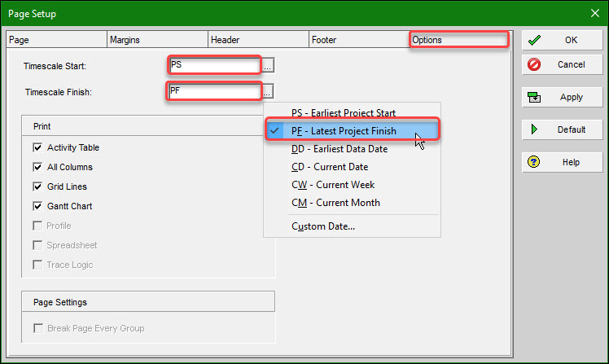
Task: Uncheck the Gantt Chart option
Action: [x=37, y=206]
